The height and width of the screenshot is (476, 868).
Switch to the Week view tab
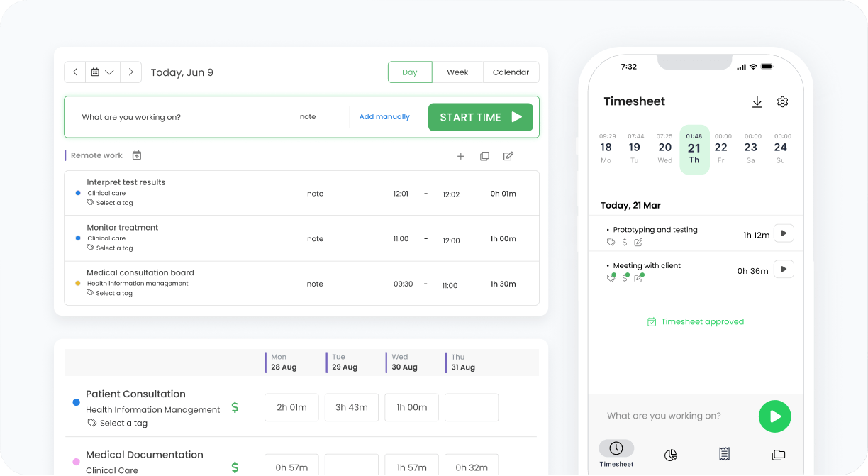point(457,72)
